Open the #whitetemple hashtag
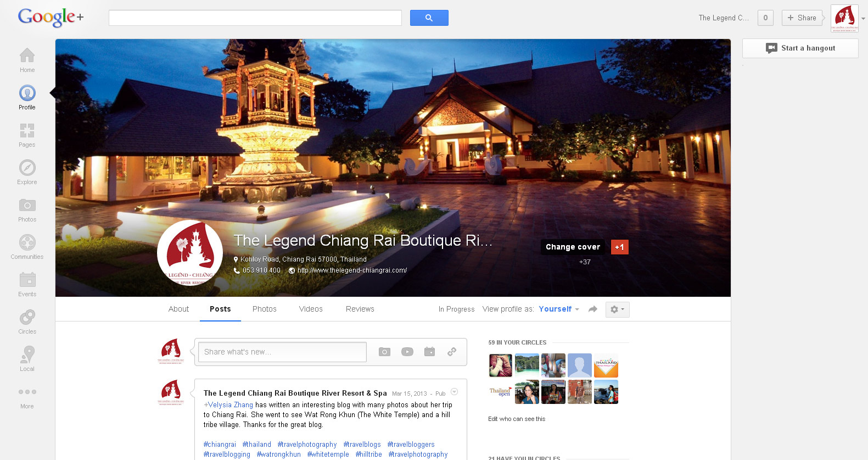This screenshot has width=868, height=460. [x=328, y=455]
